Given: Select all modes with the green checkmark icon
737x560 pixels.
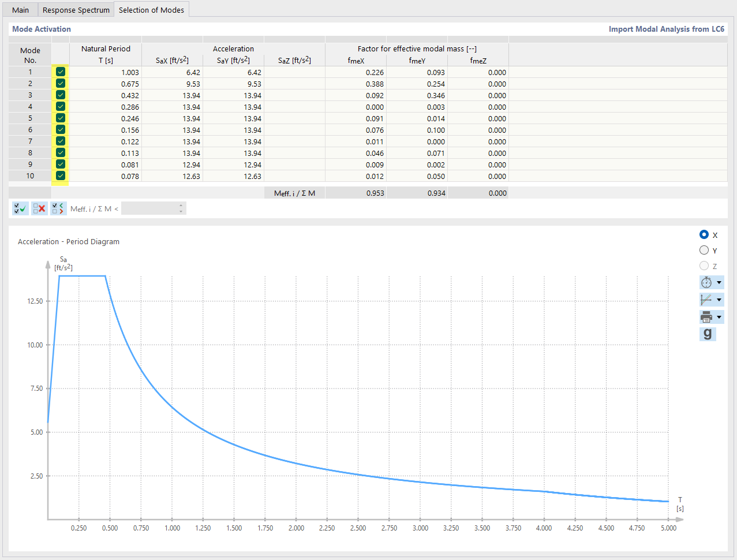Looking at the screenshot, I should click(x=19, y=208).
